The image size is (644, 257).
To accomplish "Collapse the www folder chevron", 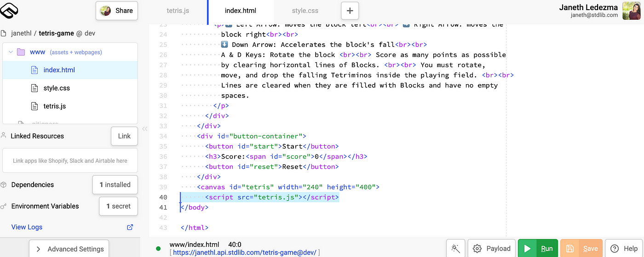I will (11, 52).
